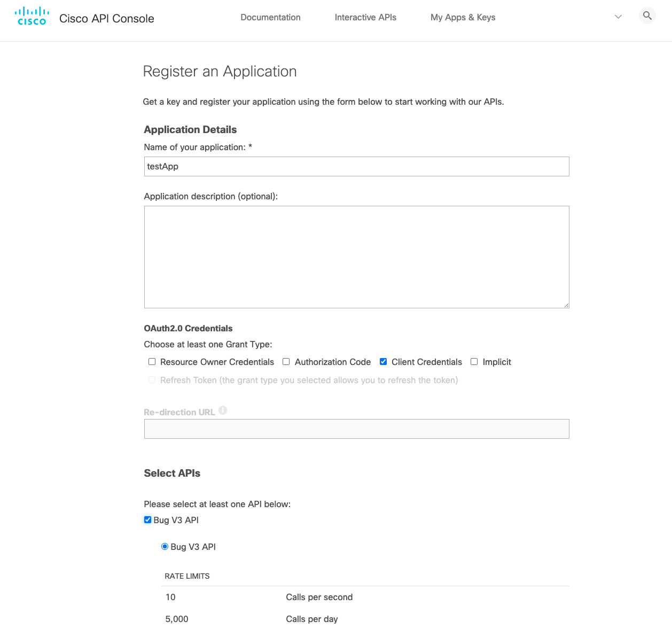Click the application name field containing testApp
This screenshot has width=672, height=637.
tap(356, 166)
